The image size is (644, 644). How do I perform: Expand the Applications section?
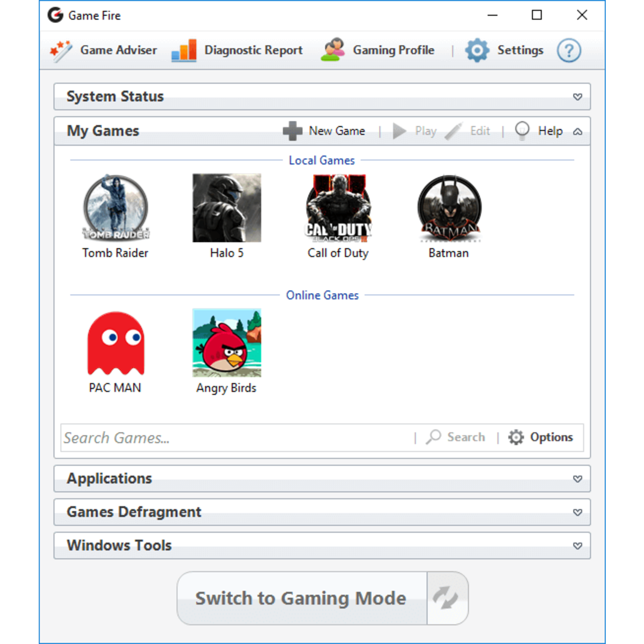(578, 479)
